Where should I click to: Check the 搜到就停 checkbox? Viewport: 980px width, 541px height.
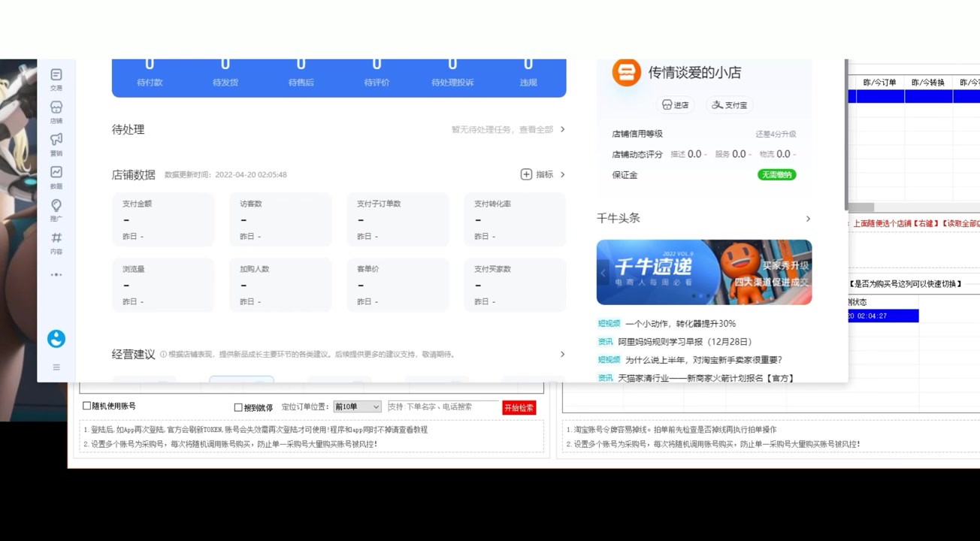point(238,407)
